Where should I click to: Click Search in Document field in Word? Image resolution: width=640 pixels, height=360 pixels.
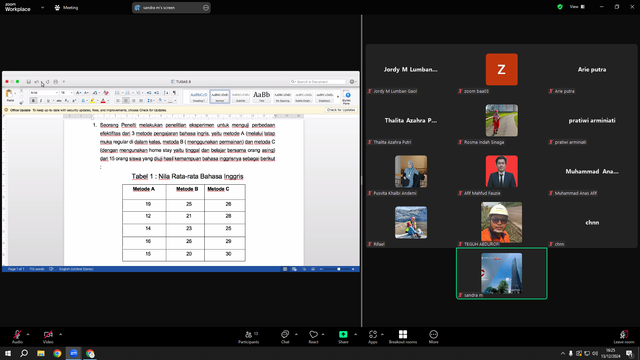click(x=318, y=82)
